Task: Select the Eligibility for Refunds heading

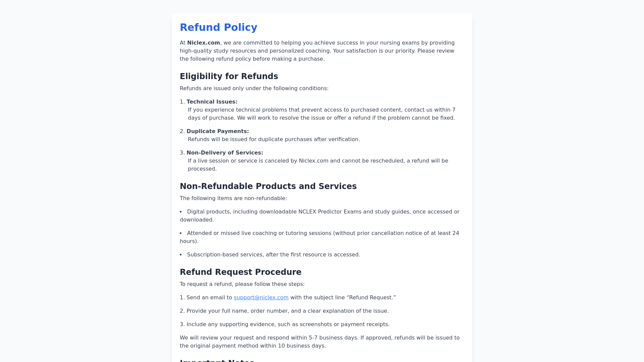Action: [x=229, y=76]
